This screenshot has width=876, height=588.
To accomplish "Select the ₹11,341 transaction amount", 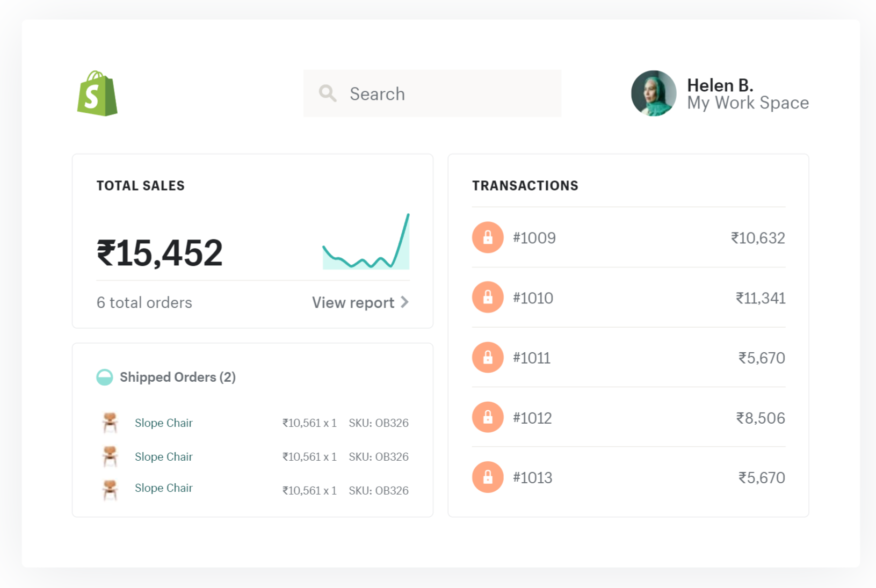I will [761, 298].
